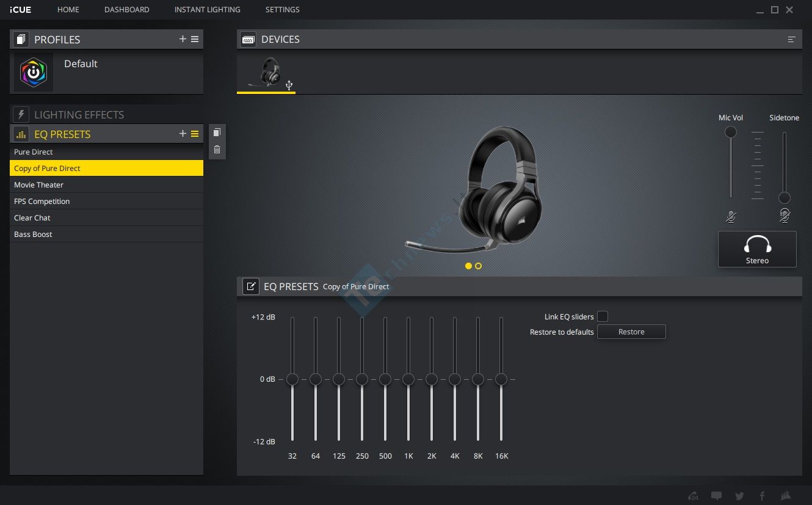
Task: Click the 250 Hz EQ slider knob
Action: [x=362, y=379]
